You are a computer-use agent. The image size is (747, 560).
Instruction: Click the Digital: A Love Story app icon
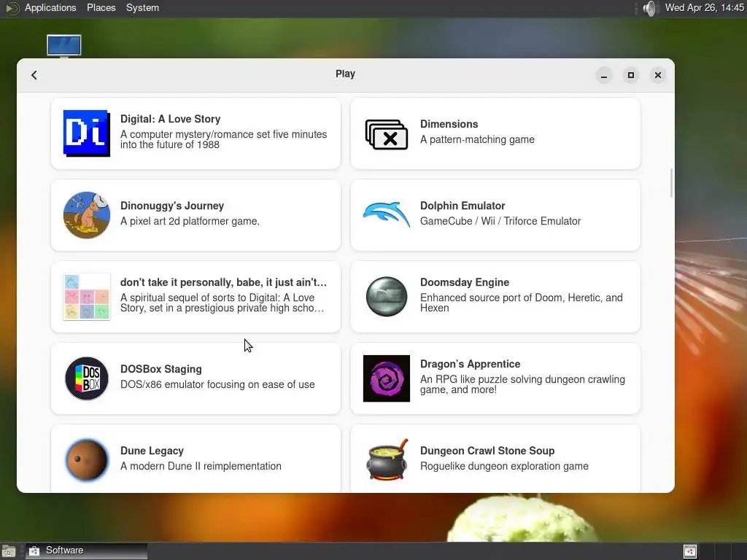click(x=87, y=133)
